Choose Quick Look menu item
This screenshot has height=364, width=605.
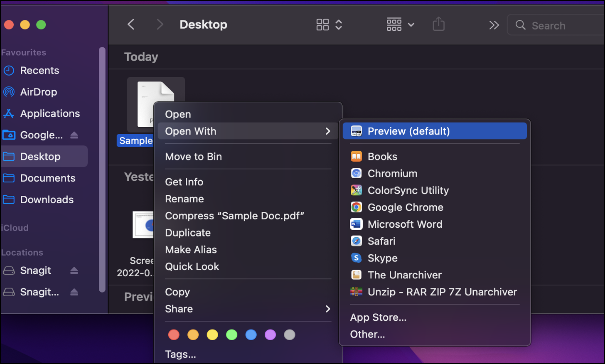(192, 267)
